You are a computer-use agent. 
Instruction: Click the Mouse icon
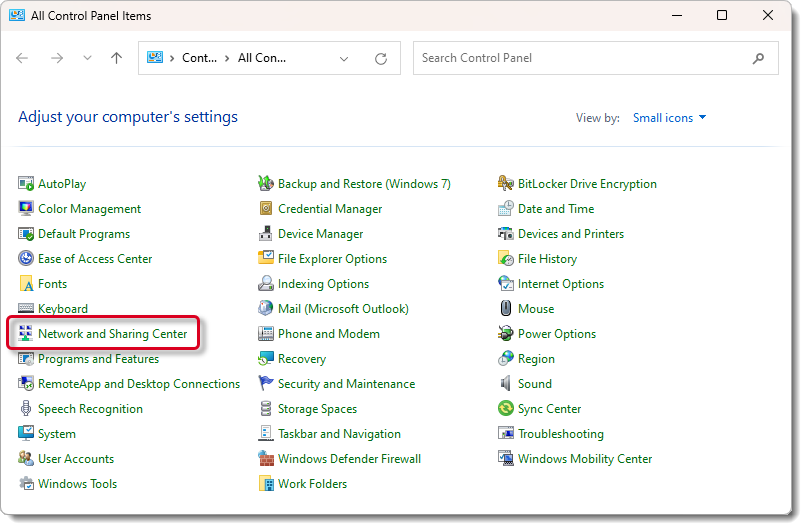505,308
